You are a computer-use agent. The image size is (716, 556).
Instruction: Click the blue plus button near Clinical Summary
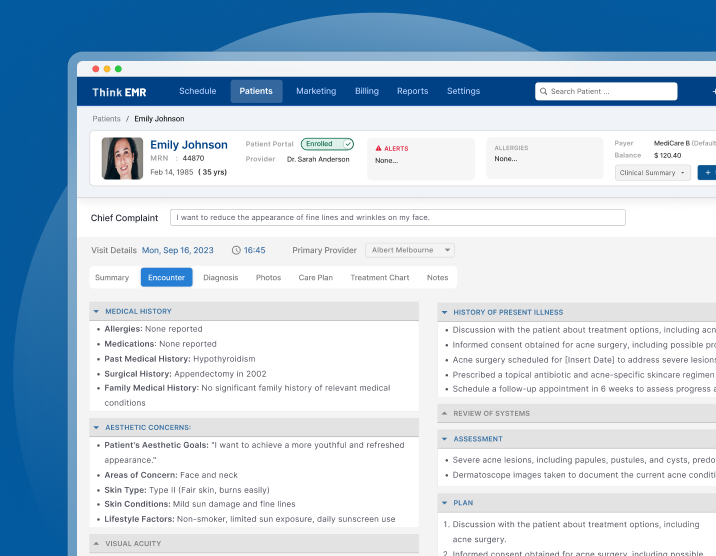tap(707, 173)
